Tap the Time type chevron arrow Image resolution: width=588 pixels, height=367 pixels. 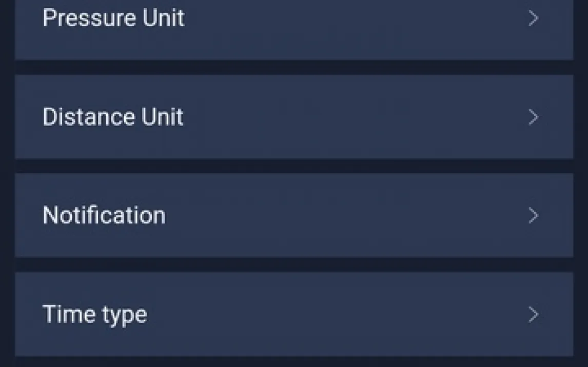coord(534,314)
